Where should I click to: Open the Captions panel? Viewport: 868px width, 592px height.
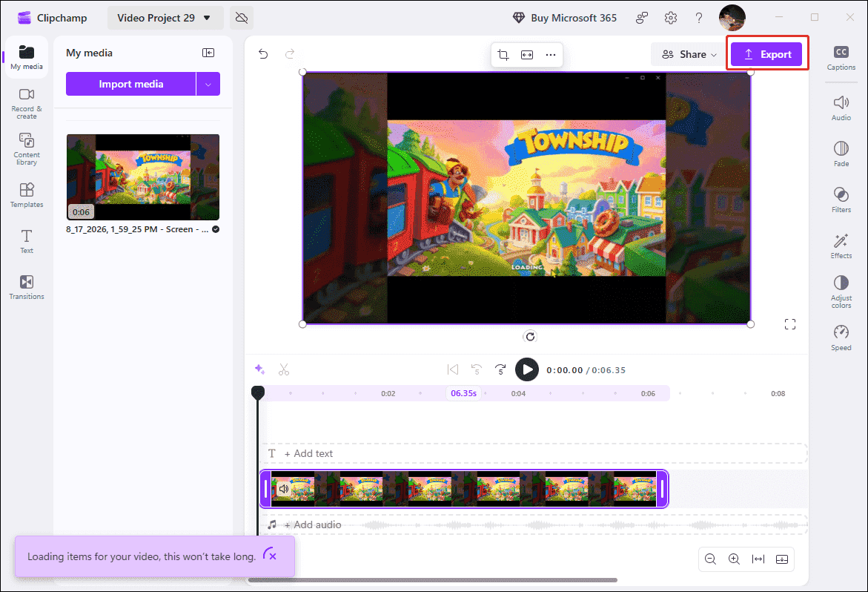pos(841,58)
